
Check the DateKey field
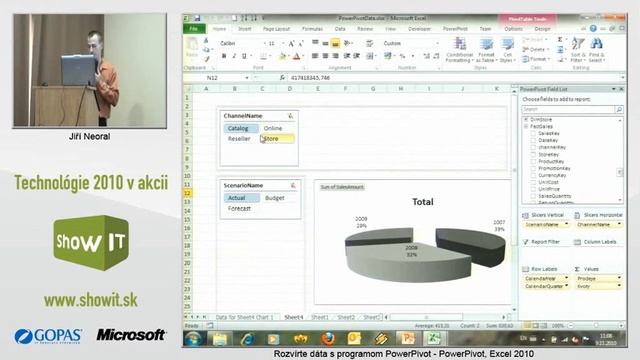tap(533, 140)
